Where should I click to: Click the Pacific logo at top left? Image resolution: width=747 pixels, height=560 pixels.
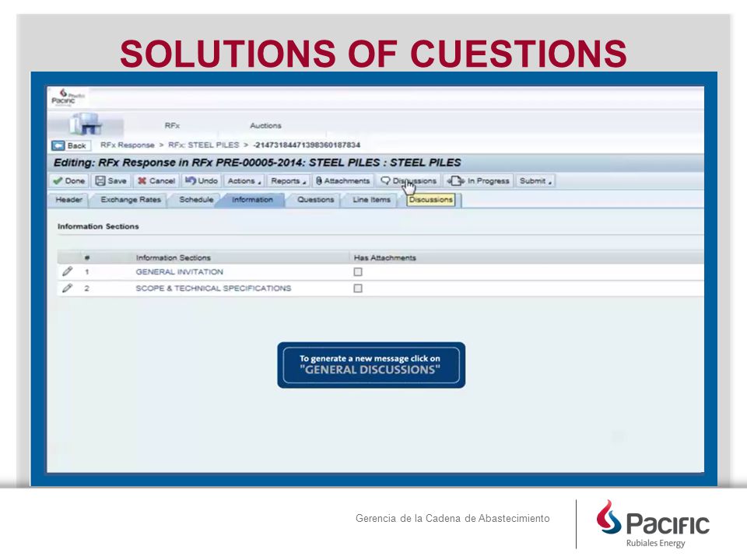67,97
